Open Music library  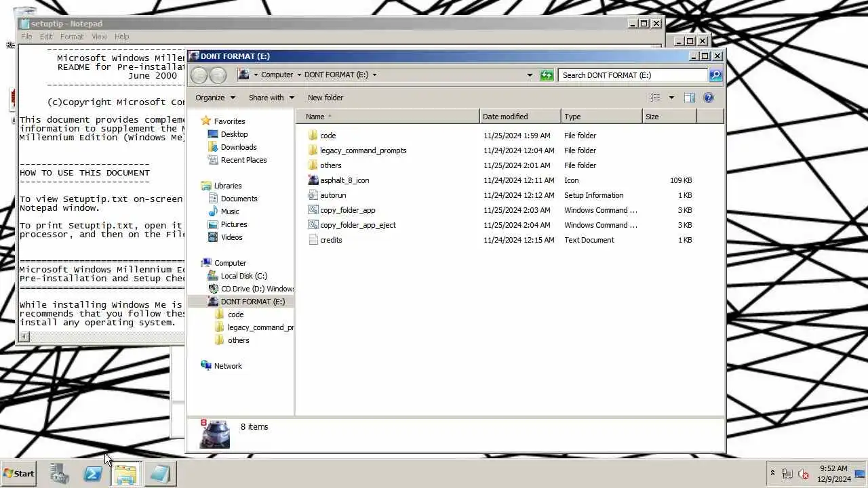pyautogui.click(x=230, y=211)
